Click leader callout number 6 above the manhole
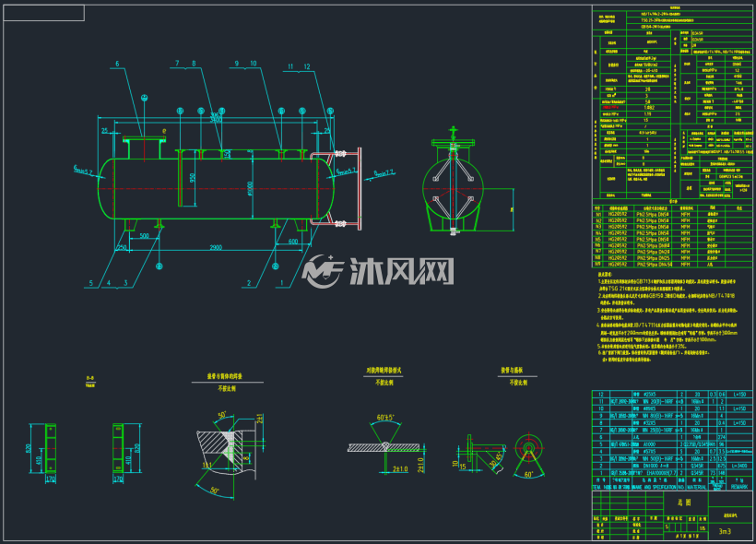This screenshot has height=544, width=756. (117, 64)
